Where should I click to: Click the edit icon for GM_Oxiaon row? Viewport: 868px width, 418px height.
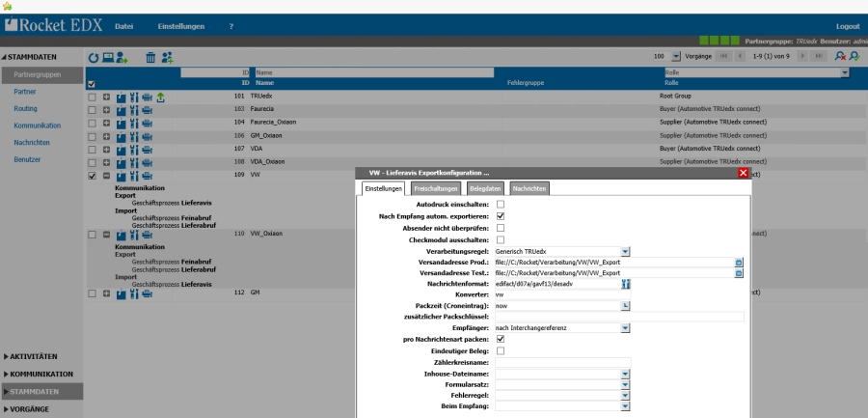[x=122, y=136]
